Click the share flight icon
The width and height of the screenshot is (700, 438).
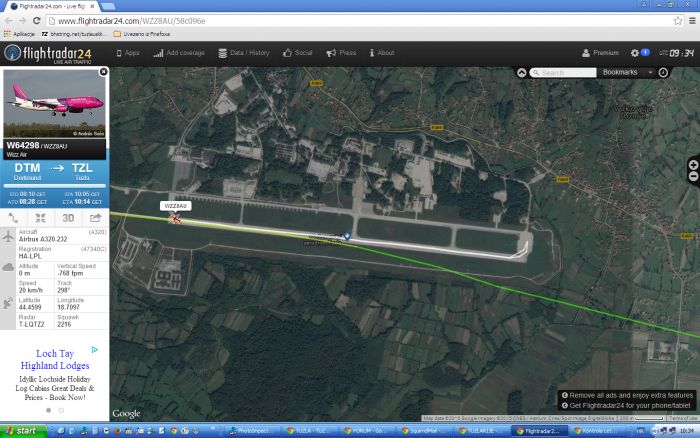95,218
